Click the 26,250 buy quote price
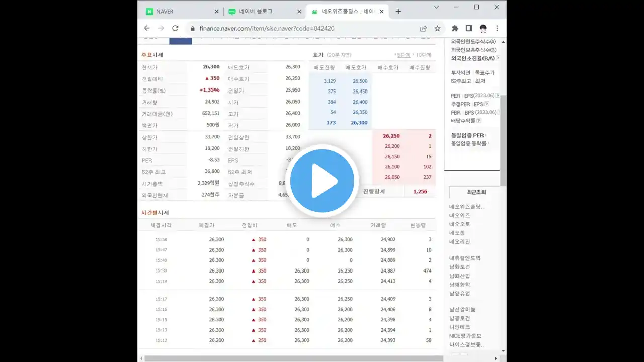 coord(391,136)
